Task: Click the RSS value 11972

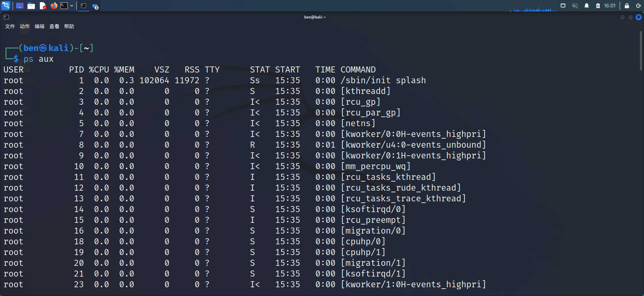Action: click(187, 80)
